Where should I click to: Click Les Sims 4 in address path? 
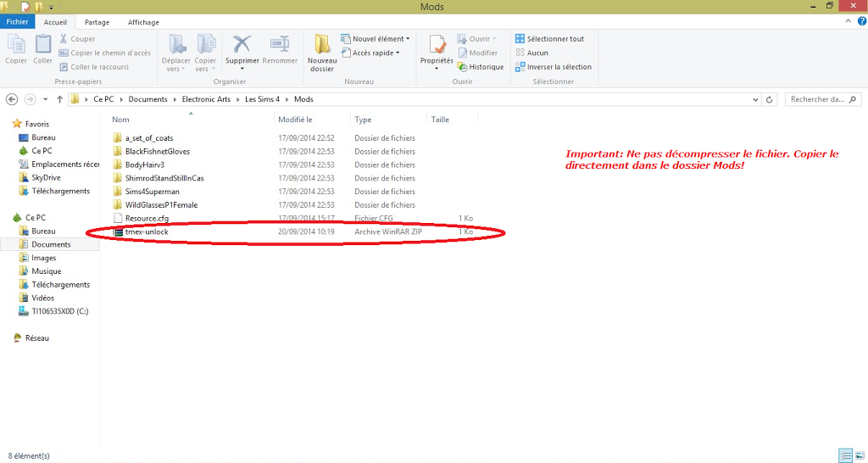pyautogui.click(x=263, y=99)
